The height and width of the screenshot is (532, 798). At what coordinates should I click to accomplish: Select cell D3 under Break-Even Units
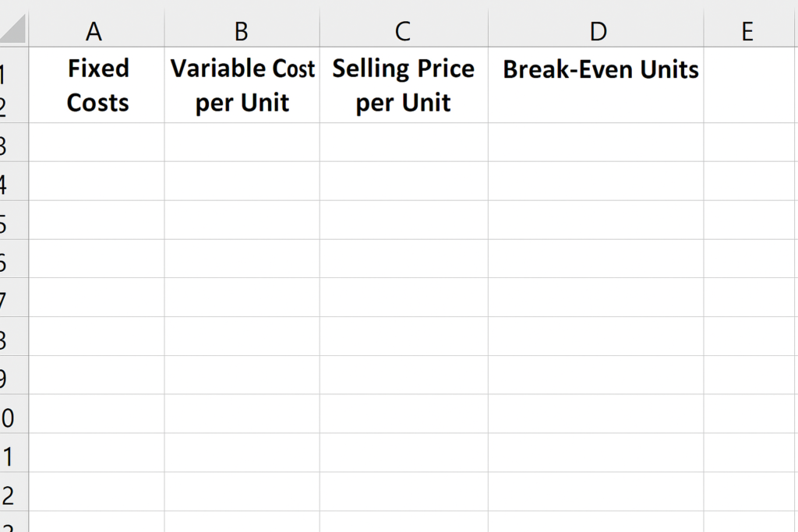point(597,143)
